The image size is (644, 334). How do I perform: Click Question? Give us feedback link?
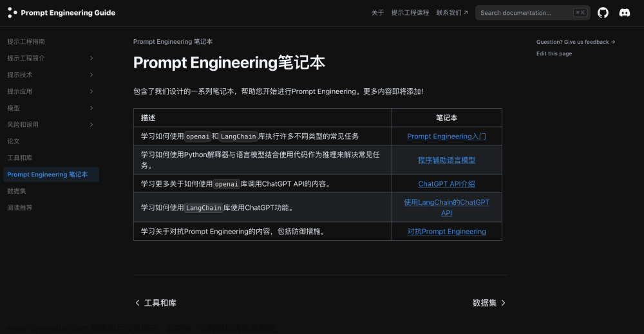(x=575, y=42)
